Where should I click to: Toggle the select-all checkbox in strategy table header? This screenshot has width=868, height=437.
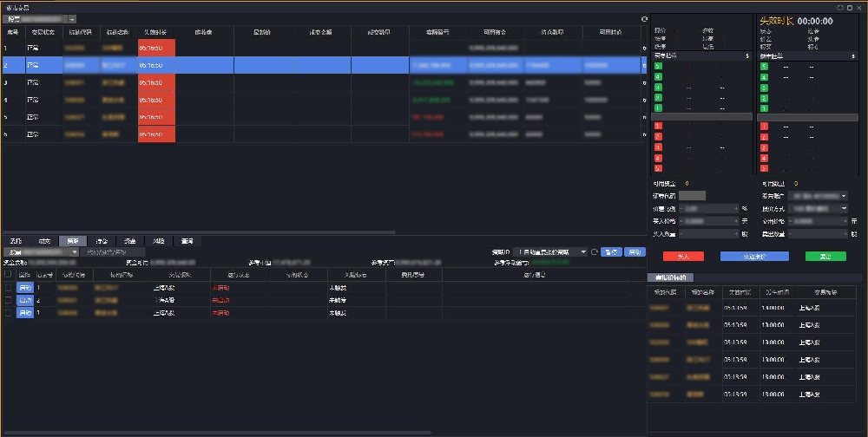(9, 274)
